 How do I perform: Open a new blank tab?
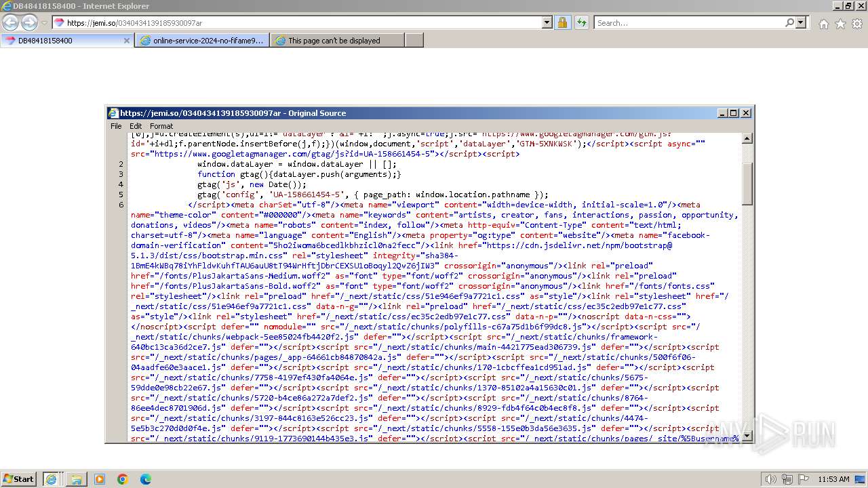pyautogui.click(x=414, y=41)
